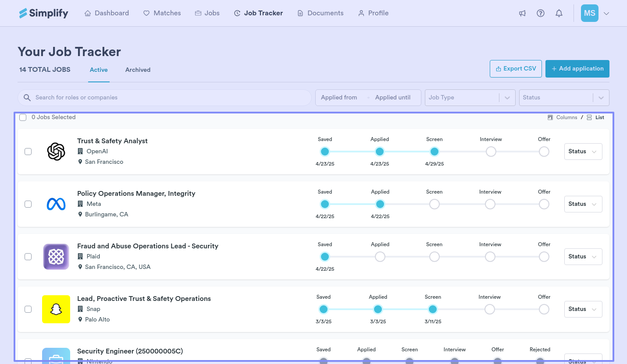The width and height of the screenshot is (627, 364).
Task: Open Status dropdown for the Plaid job
Action: click(x=583, y=257)
